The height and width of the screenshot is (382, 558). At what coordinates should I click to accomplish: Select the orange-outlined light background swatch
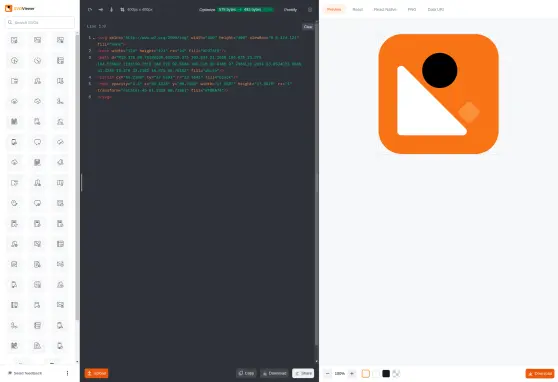coord(365,373)
